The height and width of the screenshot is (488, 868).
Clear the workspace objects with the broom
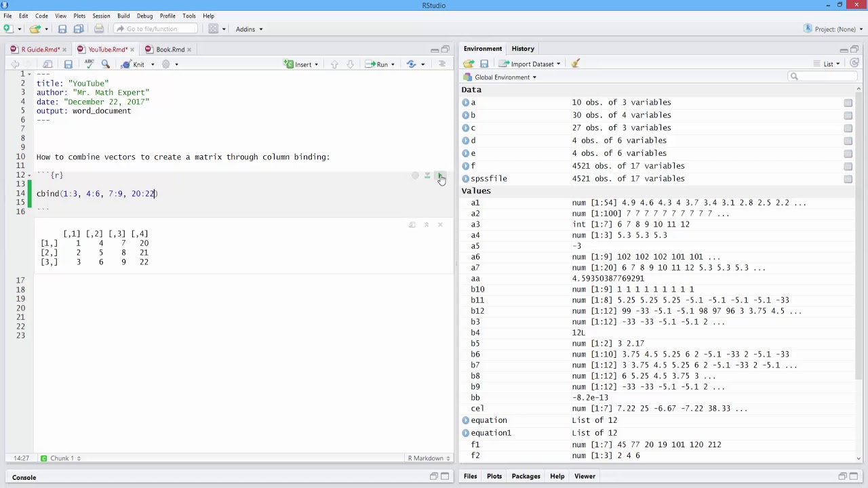pos(576,64)
